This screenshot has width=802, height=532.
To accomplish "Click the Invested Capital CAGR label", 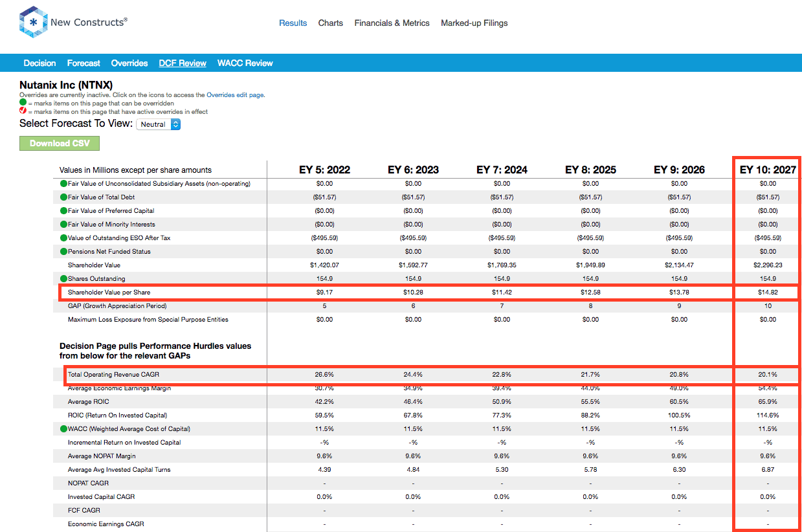I will (101, 497).
